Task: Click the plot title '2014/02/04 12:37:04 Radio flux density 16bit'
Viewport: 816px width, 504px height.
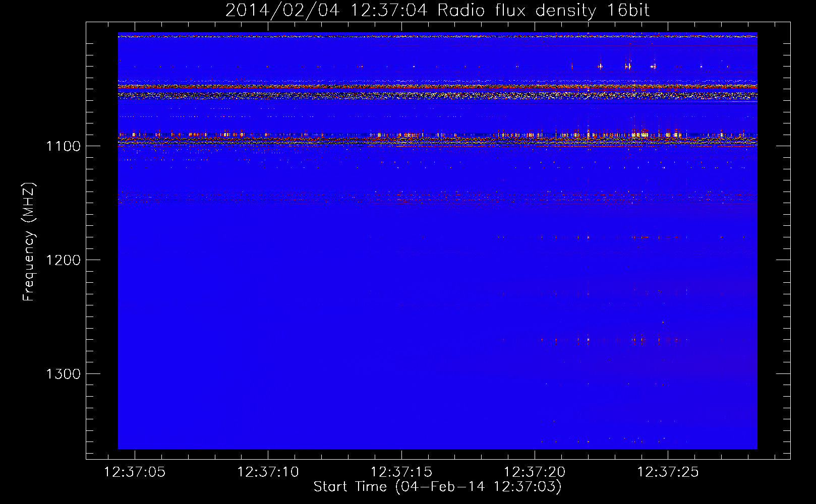Action: click(x=437, y=10)
